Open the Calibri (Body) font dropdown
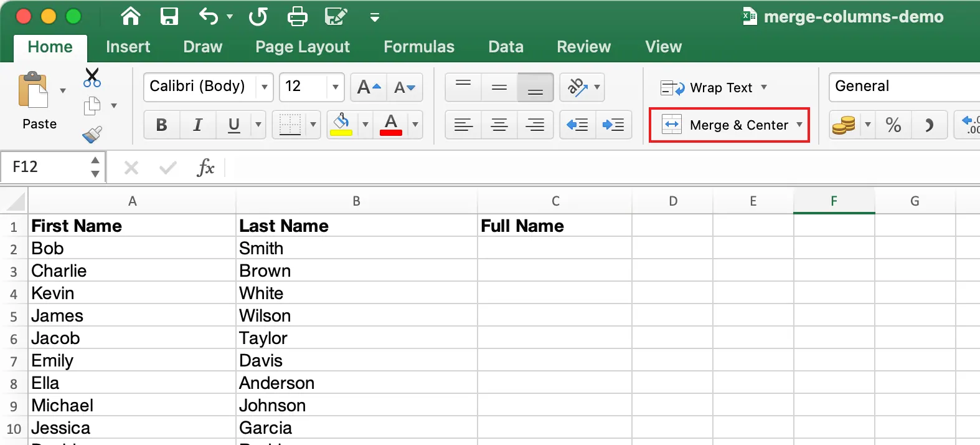 coord(265,87)
